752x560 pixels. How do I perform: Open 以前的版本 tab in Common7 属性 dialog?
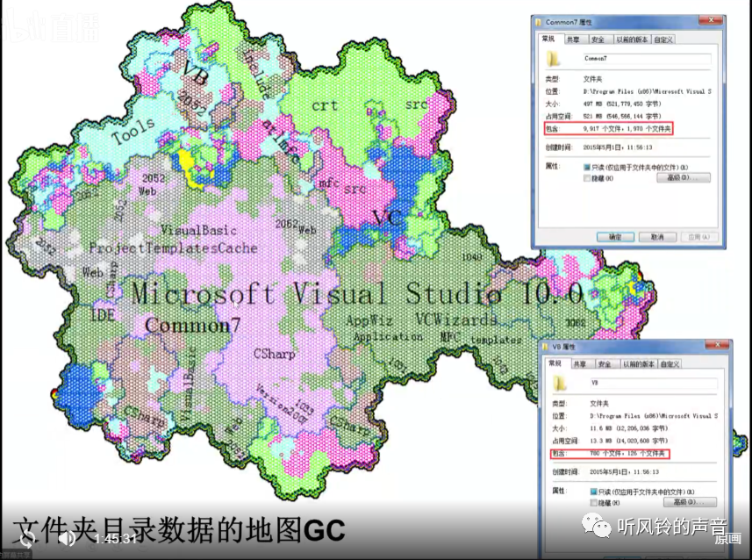[632, 39]
